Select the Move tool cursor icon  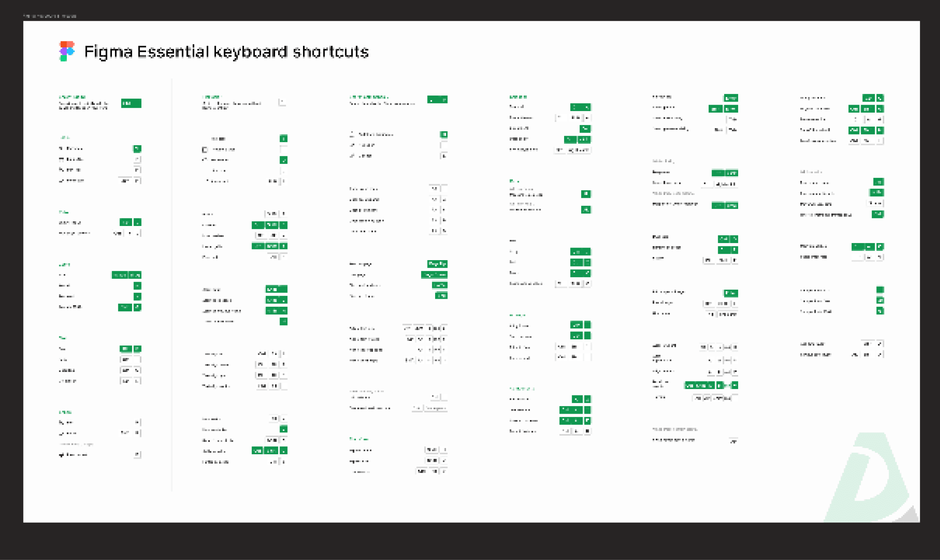click(x=61, y=149)
